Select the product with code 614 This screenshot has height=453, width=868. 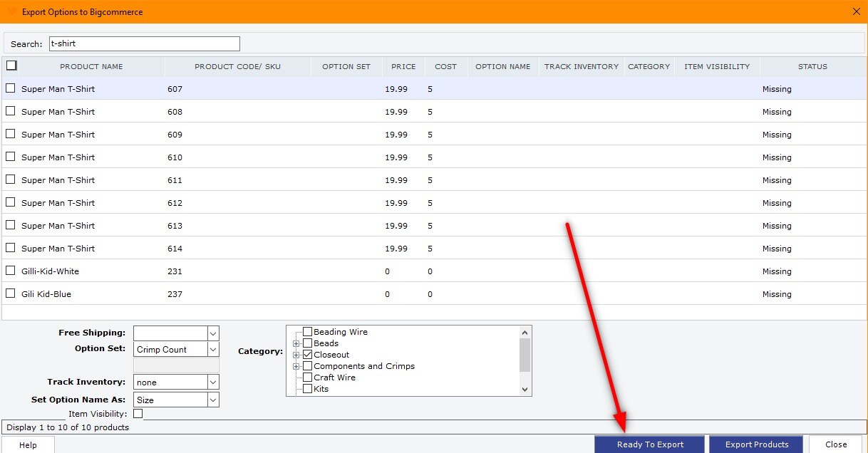pyautogui.click(x=11, y=248)
